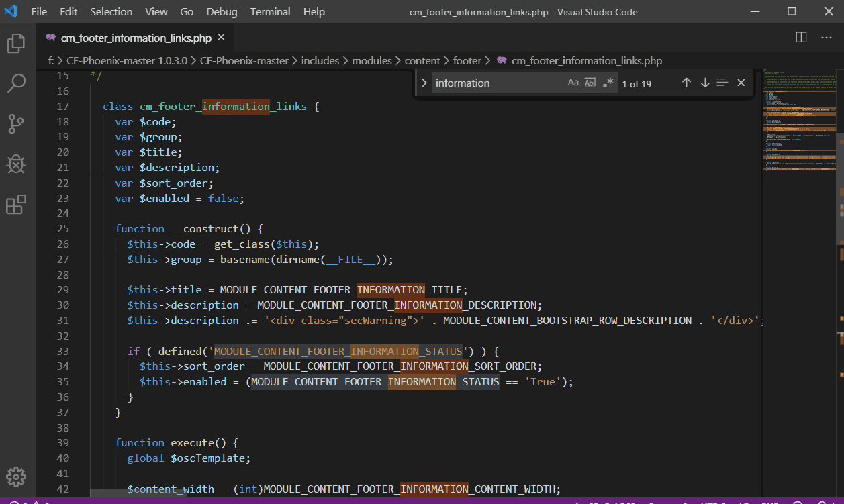Click 'var $enabled = false;' line

tap(180, 198)
